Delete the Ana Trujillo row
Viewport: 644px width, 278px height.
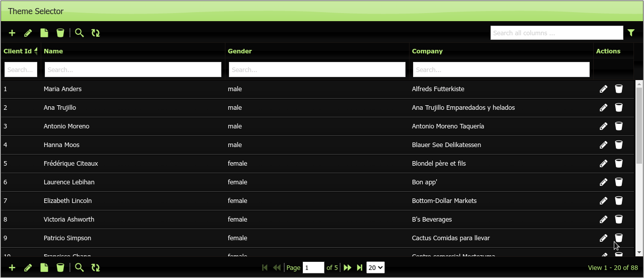(x=619, y=108)
